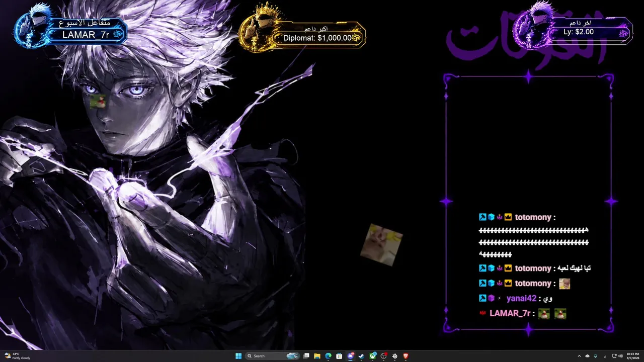Screen dimensions: 644x362
Task: Open Microsoft Edge from the taskbar
Action: pos(329,356)
